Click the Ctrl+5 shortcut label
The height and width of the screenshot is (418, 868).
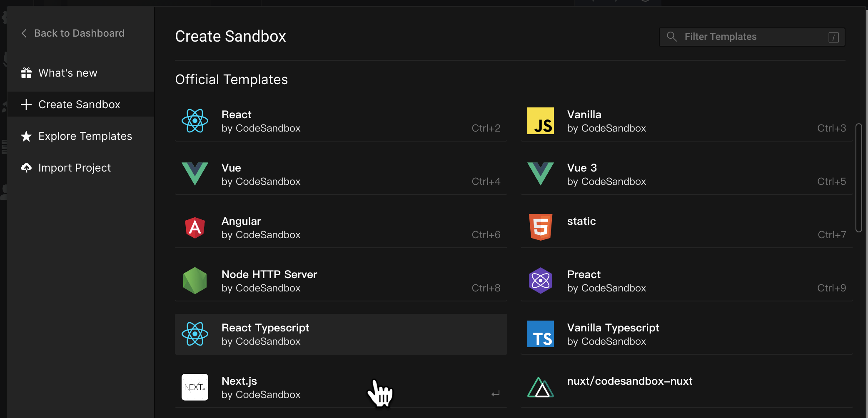(832, 182)
